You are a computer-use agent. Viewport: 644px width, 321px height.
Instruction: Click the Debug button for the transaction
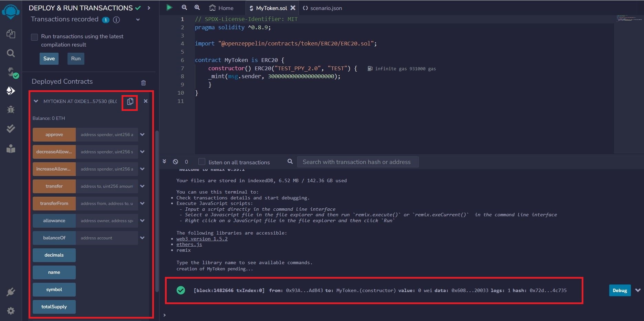tap(620, 290)
